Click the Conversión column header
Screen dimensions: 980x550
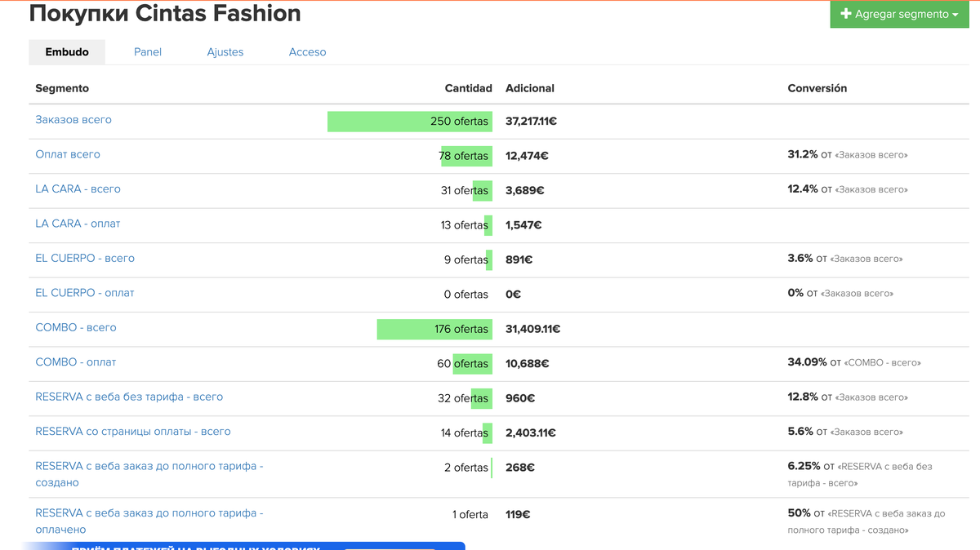tap(817, 88)
